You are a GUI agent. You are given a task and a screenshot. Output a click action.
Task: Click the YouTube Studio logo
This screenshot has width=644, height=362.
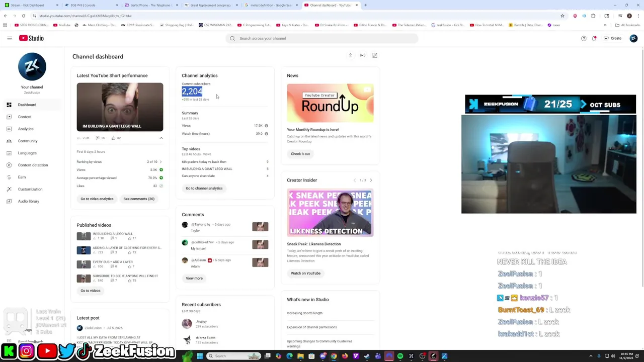tap(31, 38)
